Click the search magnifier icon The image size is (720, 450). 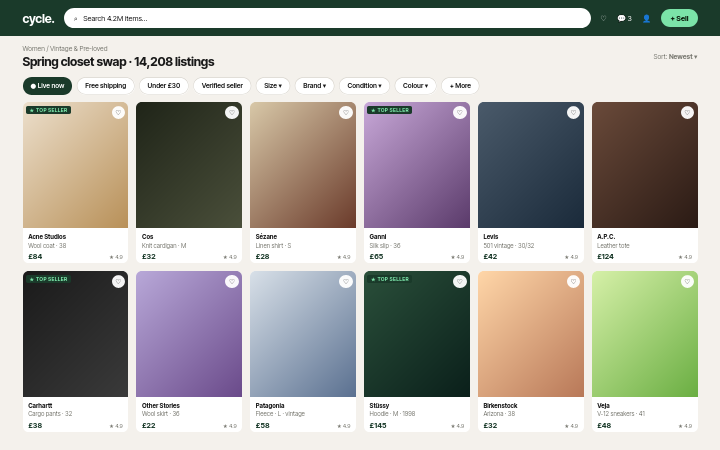[x=75, y=19]
